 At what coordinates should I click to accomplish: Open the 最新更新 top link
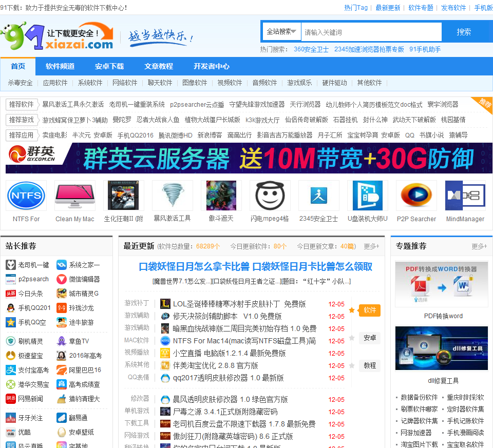(x=388, y=8)
